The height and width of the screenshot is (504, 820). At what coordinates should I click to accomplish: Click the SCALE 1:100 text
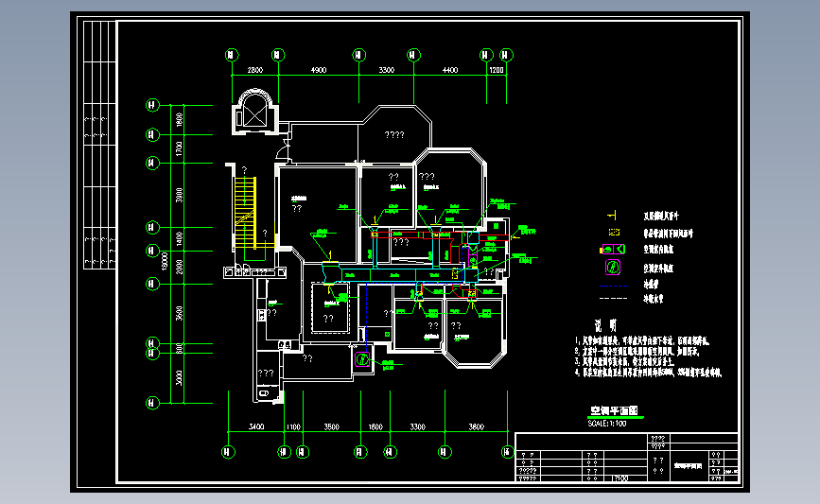(x=606, y=424)
